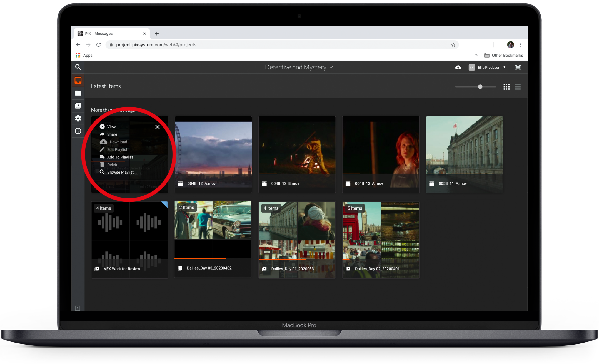Click Browse Playlist in the overlay
This screenshot has width=599, height=364.
tap(120, 172)
